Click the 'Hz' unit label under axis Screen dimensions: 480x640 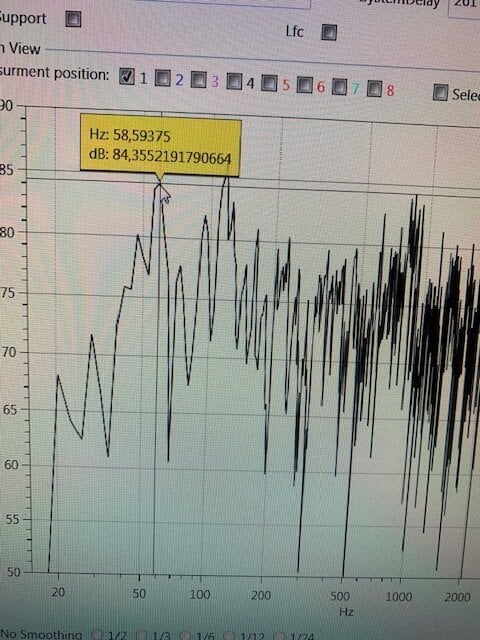point(346,612)
